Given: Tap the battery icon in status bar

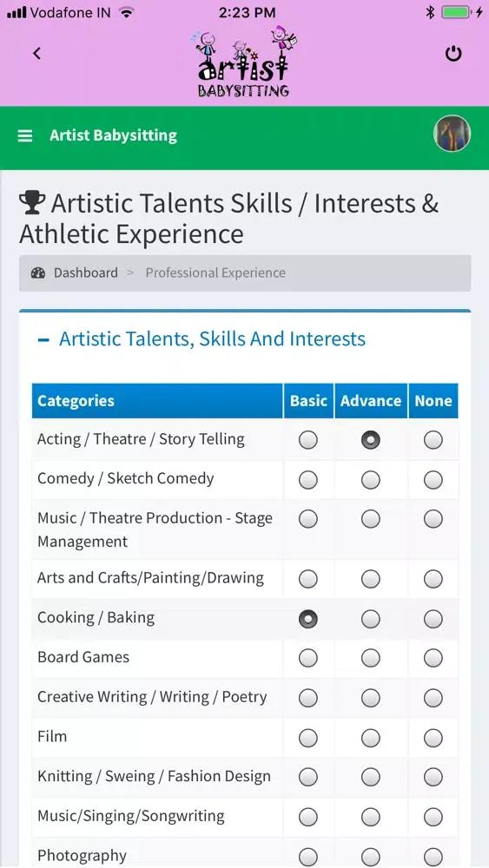Looking at the screenshot, I should tap(456, 12).
